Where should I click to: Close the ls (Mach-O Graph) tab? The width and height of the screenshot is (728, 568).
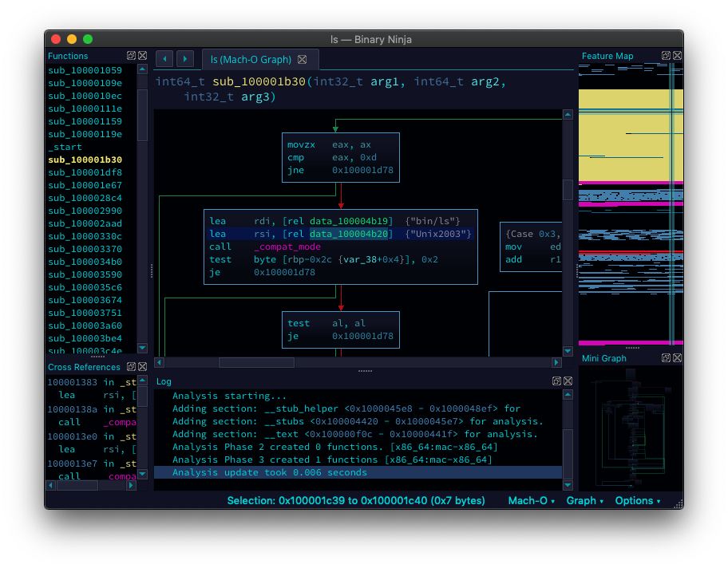coord(302,60)
